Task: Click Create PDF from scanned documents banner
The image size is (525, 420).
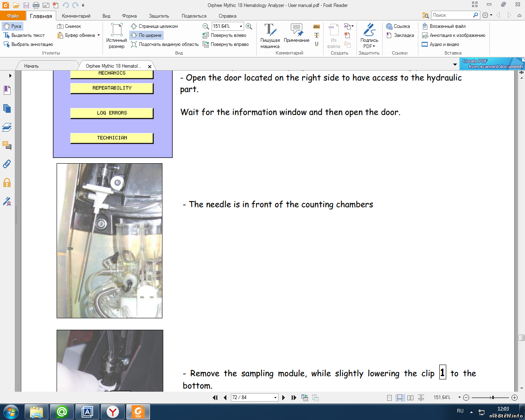Action: (492, 64)
